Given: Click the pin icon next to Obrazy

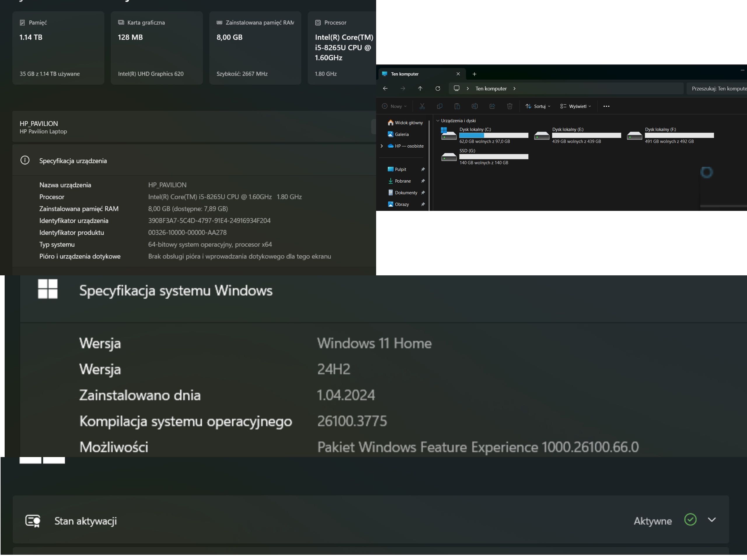Looking at the screenshot, I should 423,204.
